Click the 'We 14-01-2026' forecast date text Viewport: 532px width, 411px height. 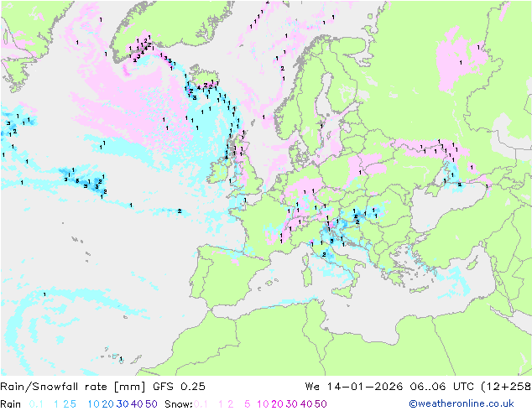tap(354, 387)
